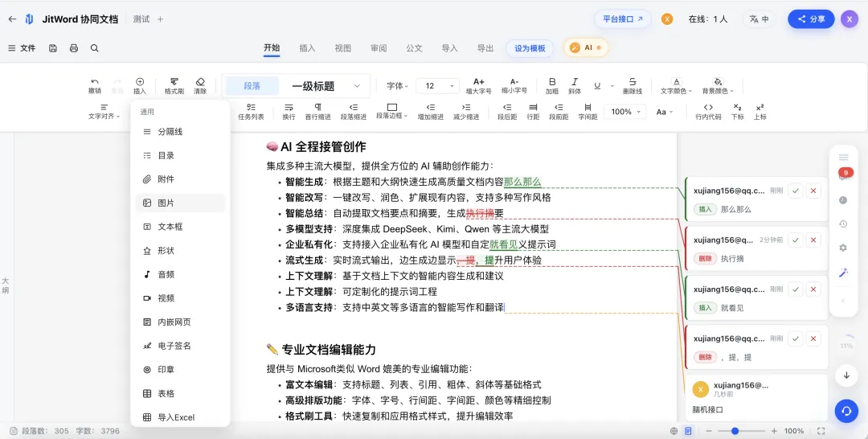Click the format painter (格式刷) icon

[174, 82]
